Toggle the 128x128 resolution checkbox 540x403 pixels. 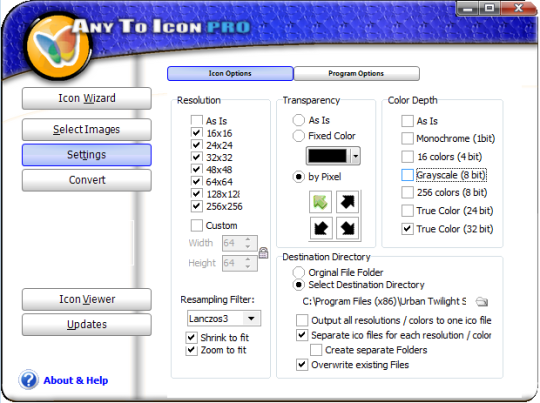[196, 194]
